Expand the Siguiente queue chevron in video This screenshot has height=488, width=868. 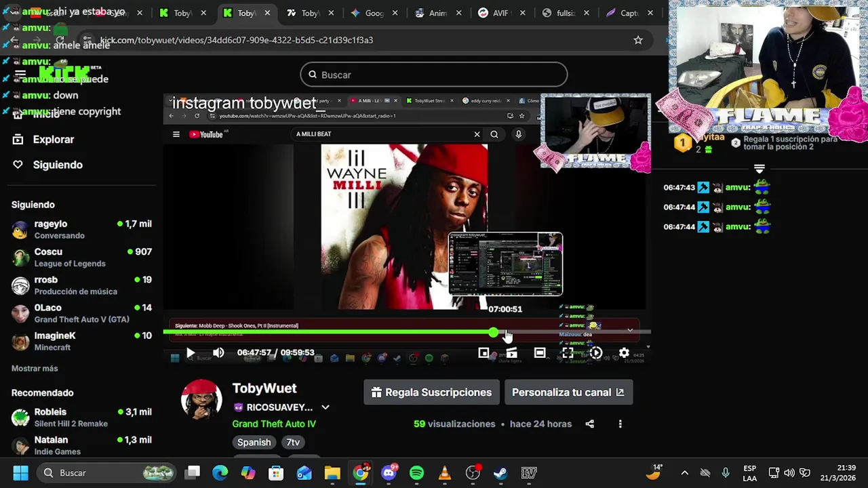pos(630,330)
